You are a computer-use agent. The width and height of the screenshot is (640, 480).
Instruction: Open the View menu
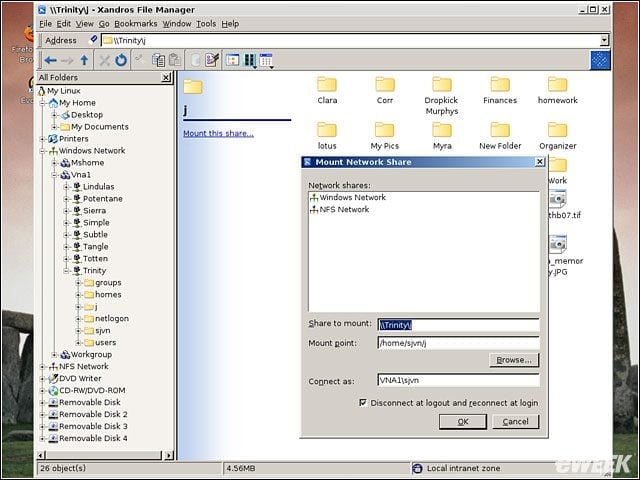click(x=84, y=24)
